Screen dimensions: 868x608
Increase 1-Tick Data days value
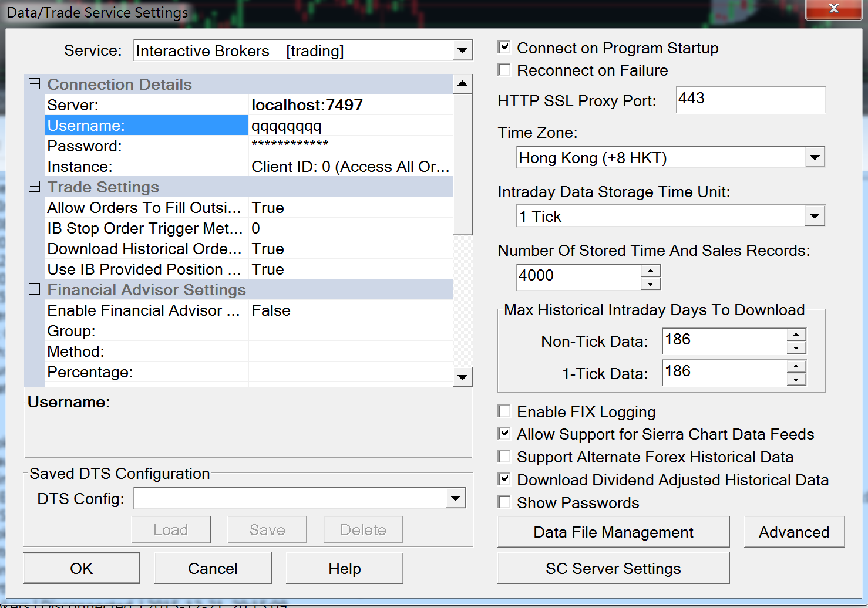(796, 366)
